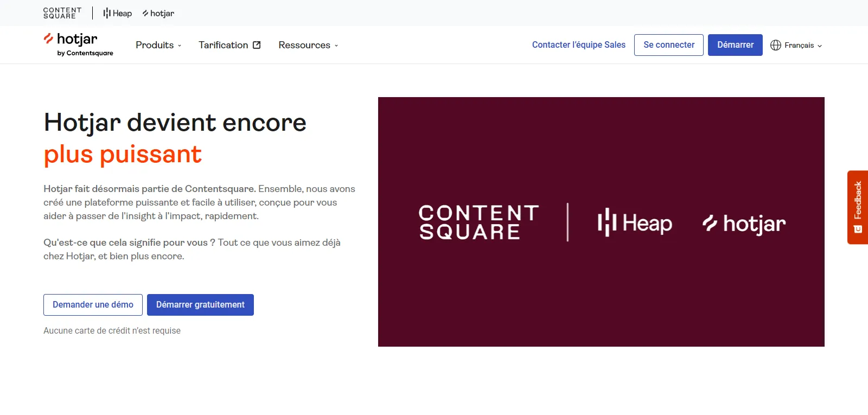Click the Contentsquare logo in the top bar
The height and width of the screenshot is (415, 868).
point(62,13)
